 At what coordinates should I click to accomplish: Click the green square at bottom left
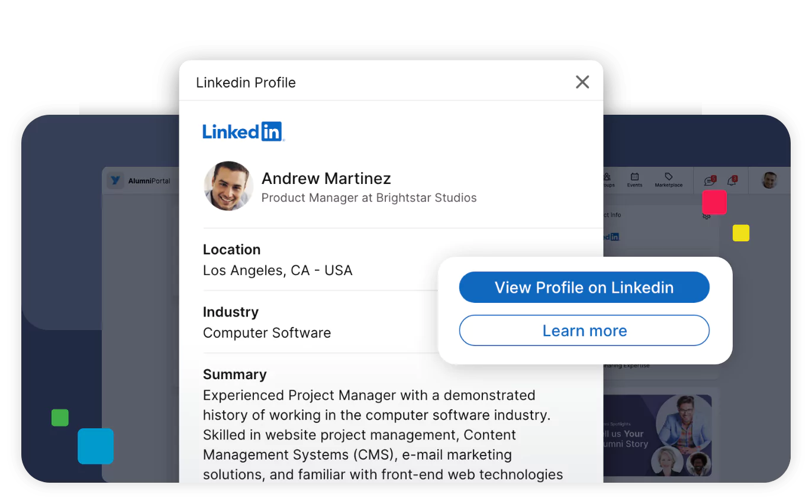click(60, 417)
